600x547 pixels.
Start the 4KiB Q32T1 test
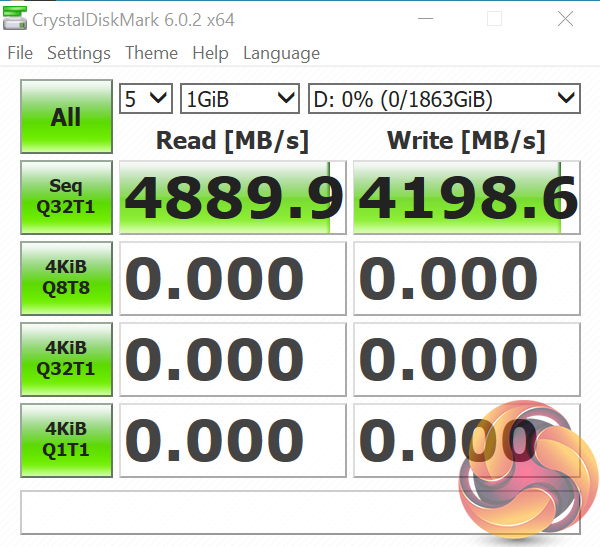[x=67, y=359]
